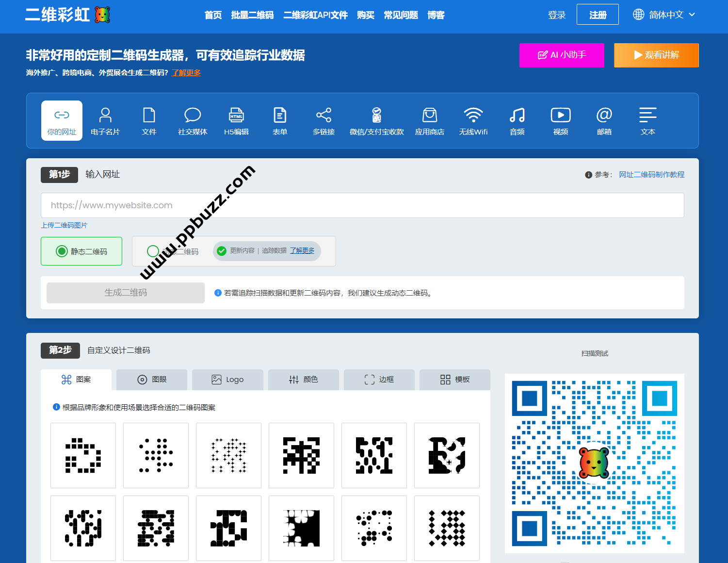The width and height of the screenshot is (728, 563).
Task: Choose the 静态二维码 radio option
Action: point(62,251)
